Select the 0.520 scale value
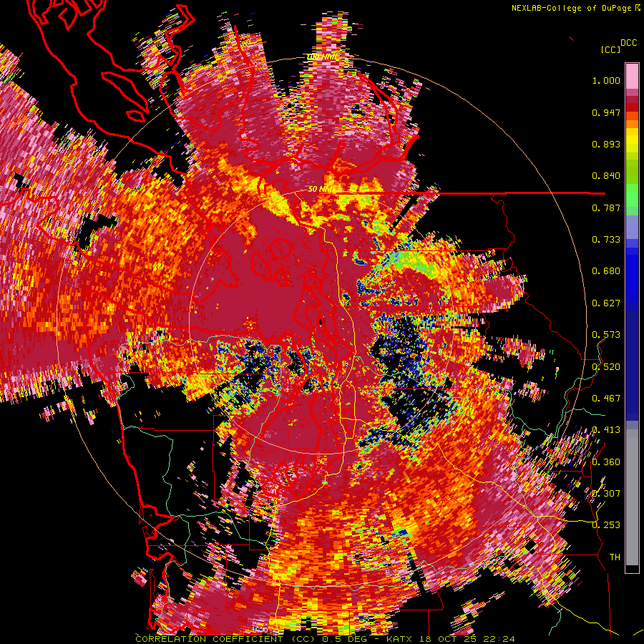644x644 pixels. click(x=606, y=367)
